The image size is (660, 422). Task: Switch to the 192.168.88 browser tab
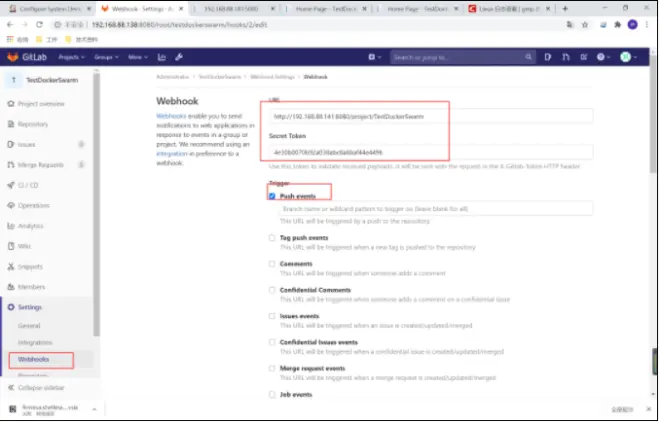click(x=234, y=8)
